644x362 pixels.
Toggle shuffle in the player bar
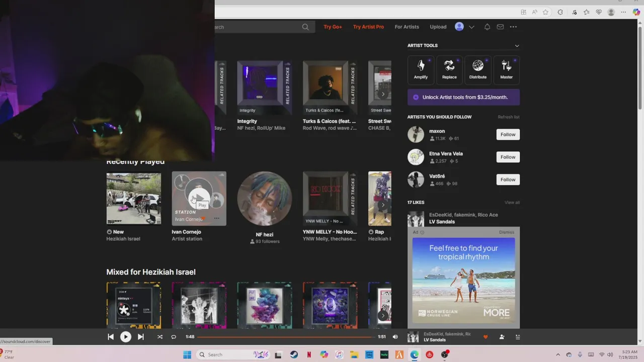pos(160,337)
